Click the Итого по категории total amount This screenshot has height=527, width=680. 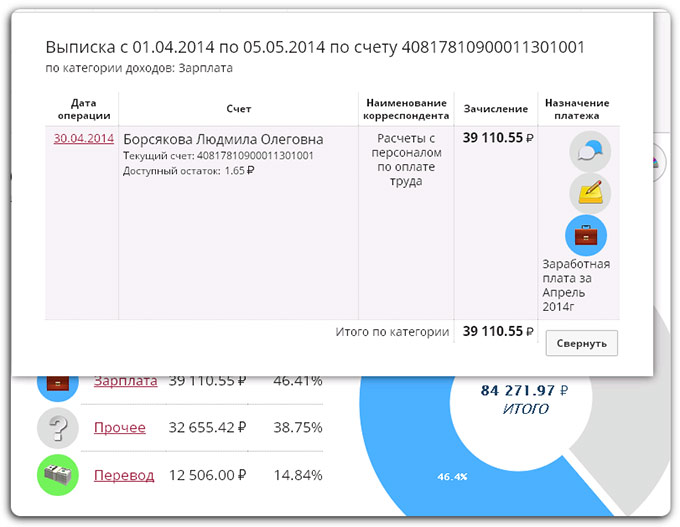tap(498, 331)
